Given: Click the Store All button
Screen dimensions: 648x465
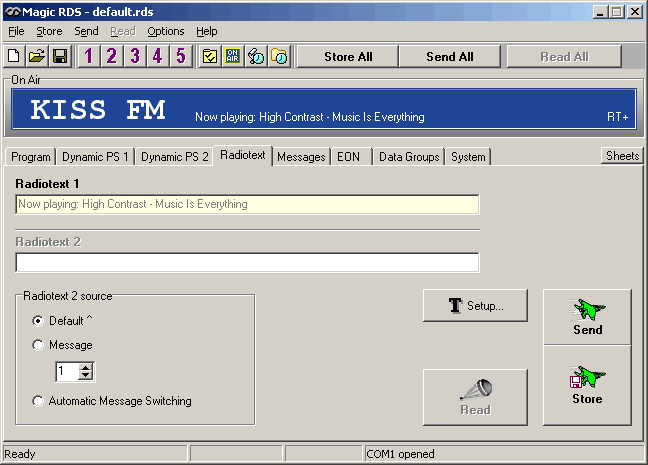Looking at the screenshot, I should 348,57.
